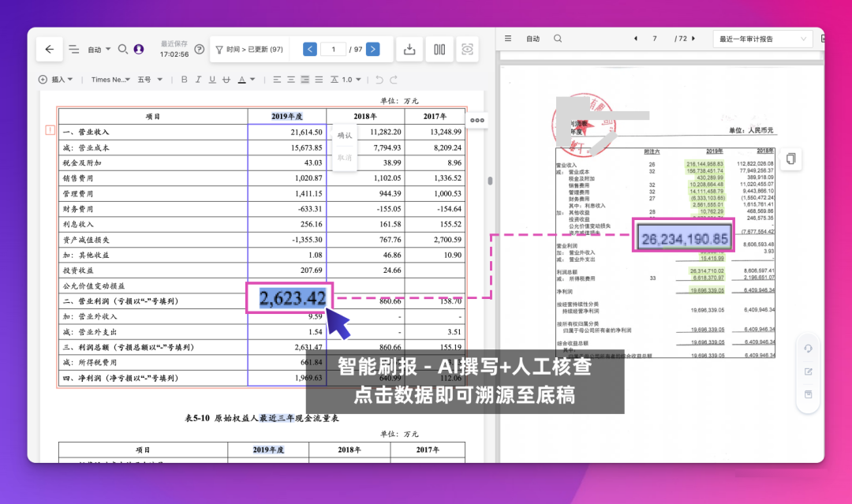Click the copy pages icon beside source table
This screenshot has height=504, width=852.
791,159
